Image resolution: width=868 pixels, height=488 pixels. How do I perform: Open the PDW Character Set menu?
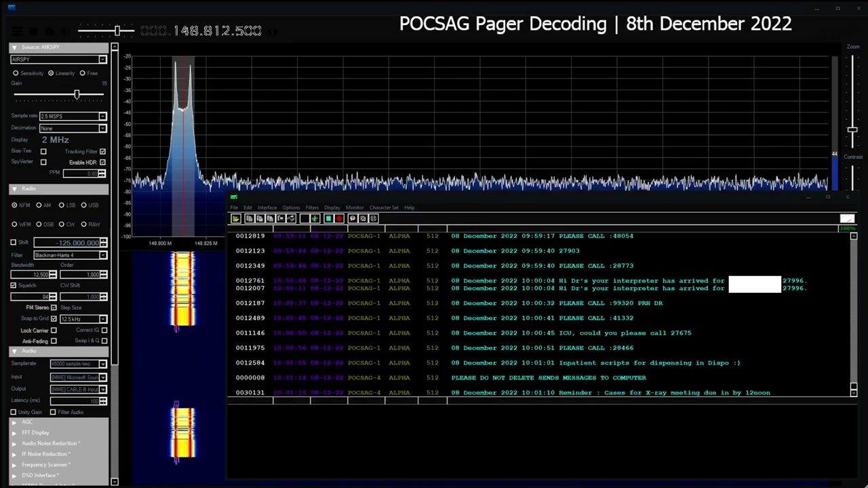384,207
